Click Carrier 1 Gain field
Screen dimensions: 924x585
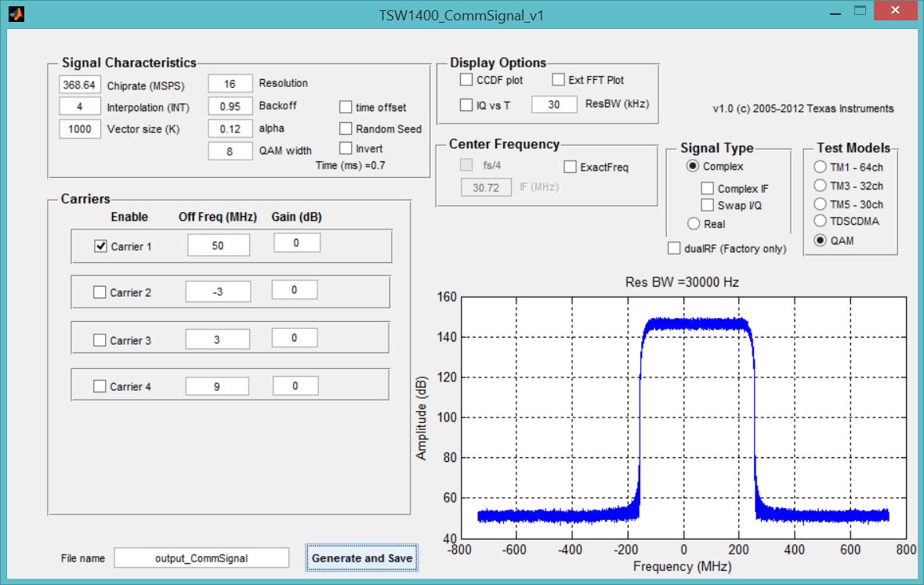pos(296,243)
